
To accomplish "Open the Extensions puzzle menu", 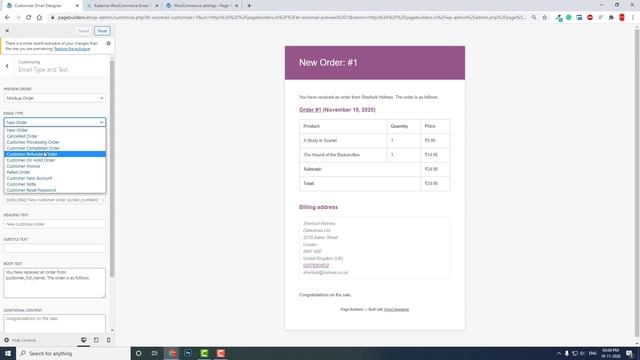I will pos(611,18).
